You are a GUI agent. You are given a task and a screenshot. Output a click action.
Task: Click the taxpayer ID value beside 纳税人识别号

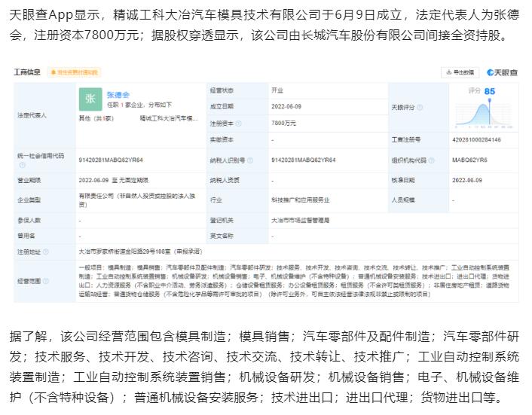[x=304, y=160]
